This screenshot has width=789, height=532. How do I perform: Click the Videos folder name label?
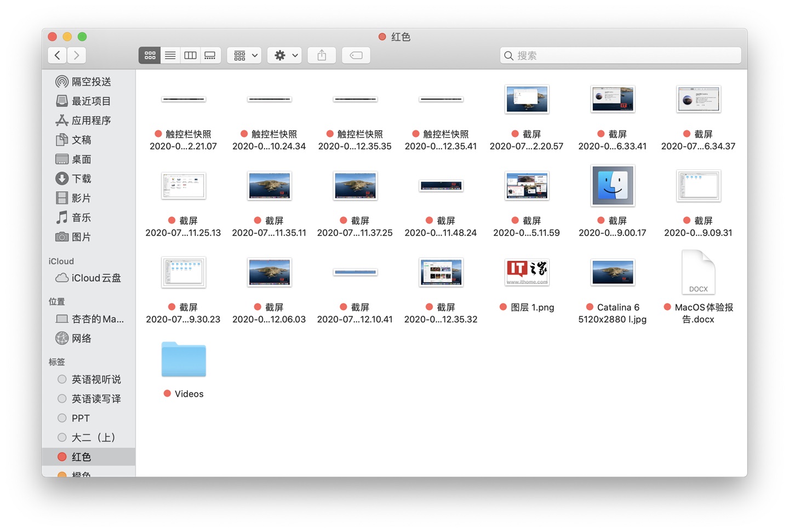(189, 394)
